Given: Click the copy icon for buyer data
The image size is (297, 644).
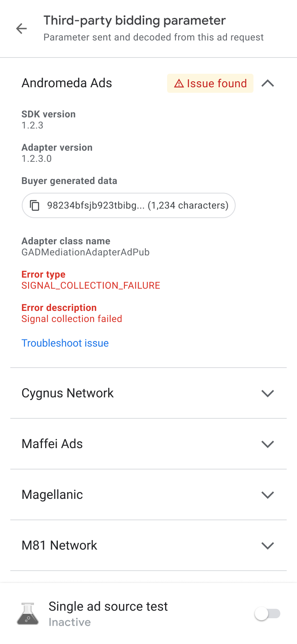Looking at the screenshot, I should [35, 205].
